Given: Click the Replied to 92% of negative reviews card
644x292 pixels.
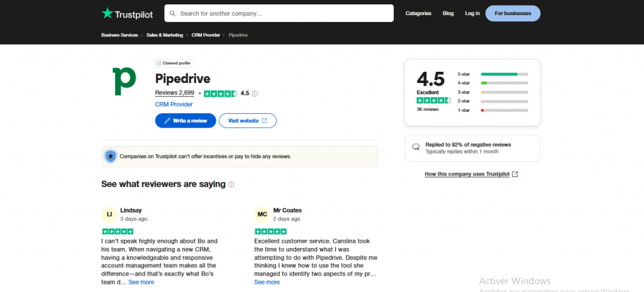Looking at the screenshot, I should click(472, 148).
